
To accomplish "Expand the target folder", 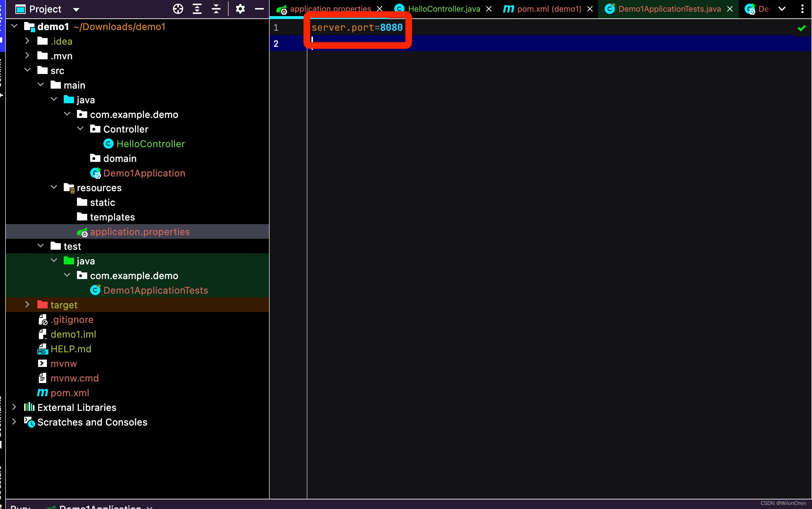I will 27,305.
